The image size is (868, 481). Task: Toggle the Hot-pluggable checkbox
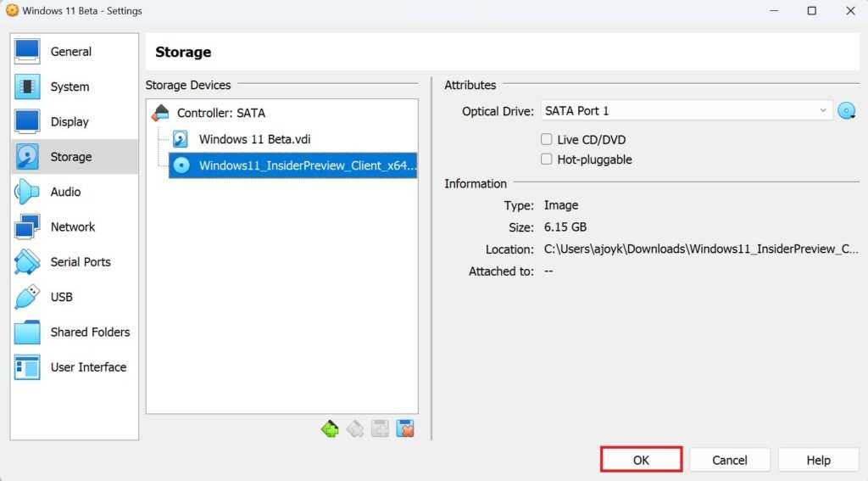(x=547, y=159)
